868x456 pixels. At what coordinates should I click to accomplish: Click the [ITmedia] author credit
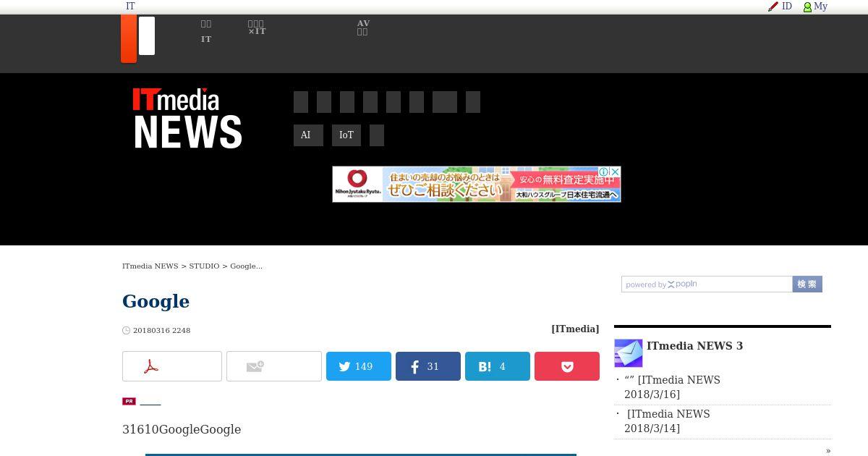[575, 329]
